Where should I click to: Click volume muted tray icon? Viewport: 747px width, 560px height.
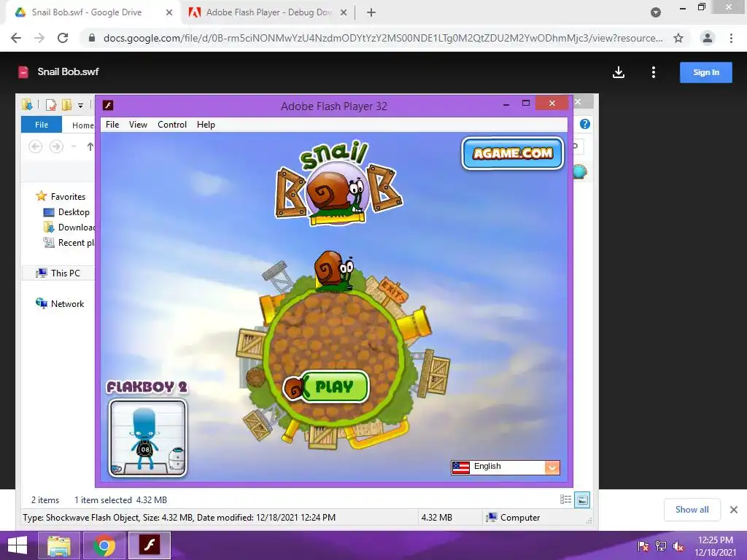(678, 546)
